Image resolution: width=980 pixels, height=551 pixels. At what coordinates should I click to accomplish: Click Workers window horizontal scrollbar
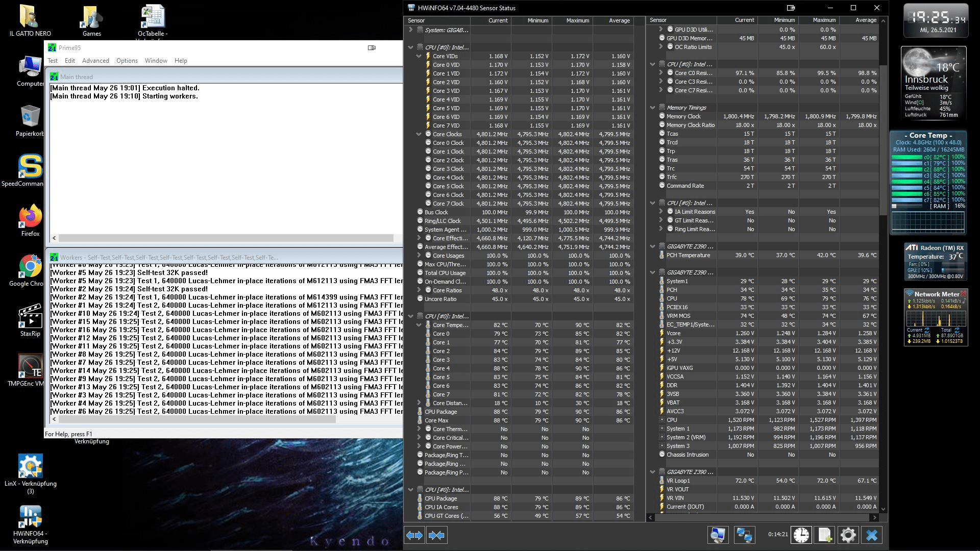198,419
